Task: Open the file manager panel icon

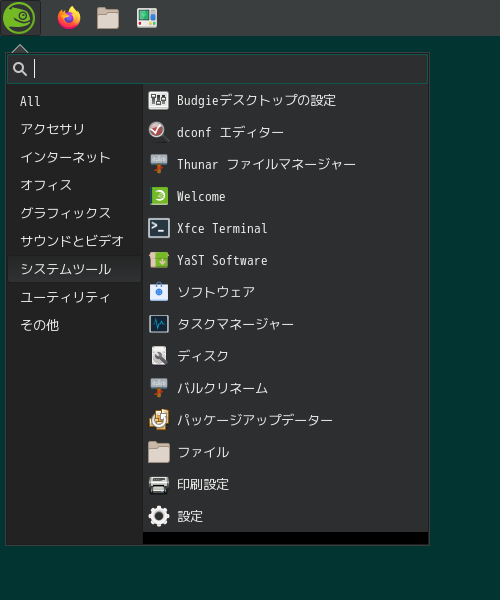Action: pyautogui.click(x=108, y=18)
